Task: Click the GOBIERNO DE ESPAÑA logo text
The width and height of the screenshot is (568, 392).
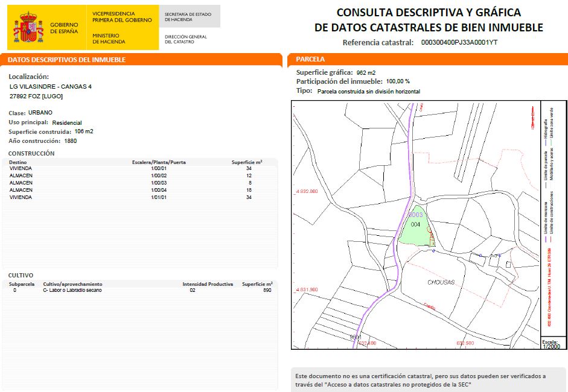Action: coord(64,28)
